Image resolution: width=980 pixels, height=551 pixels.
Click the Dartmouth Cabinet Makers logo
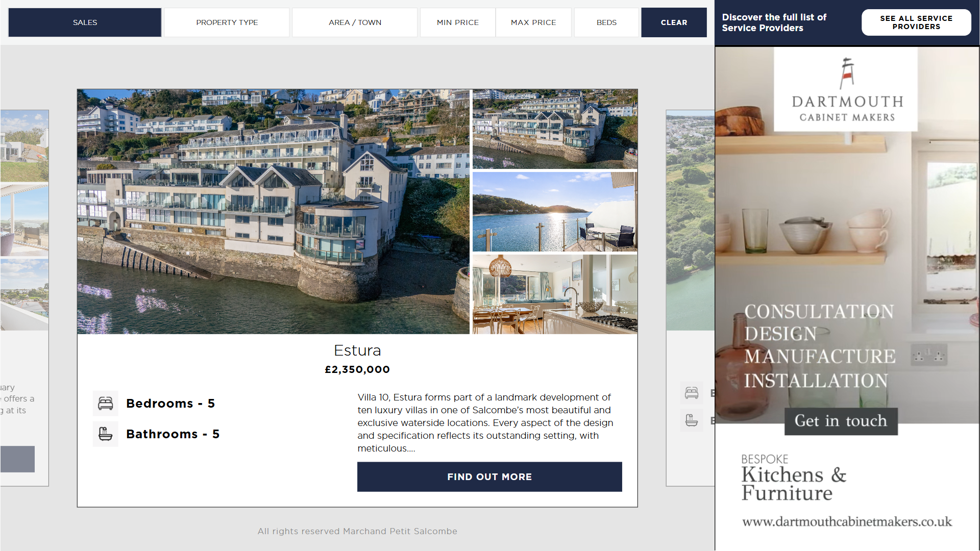[846, 90]
